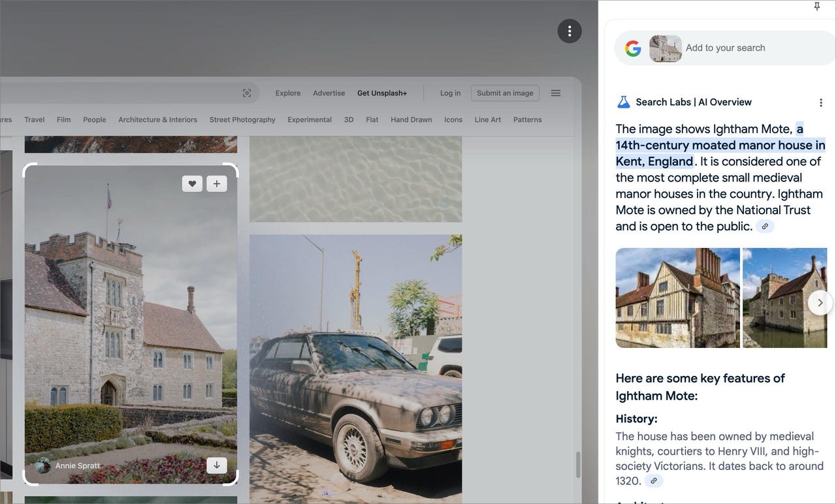836x504 pixels.
Task: Click the Submit an image button
Action: coord(505,93)
